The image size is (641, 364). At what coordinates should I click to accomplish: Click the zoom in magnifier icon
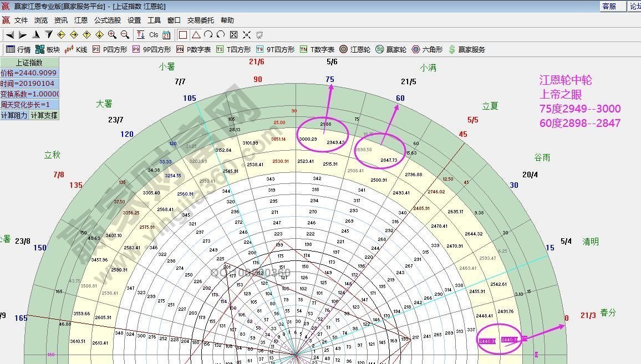pyautogui.click(x=112, y=34)
